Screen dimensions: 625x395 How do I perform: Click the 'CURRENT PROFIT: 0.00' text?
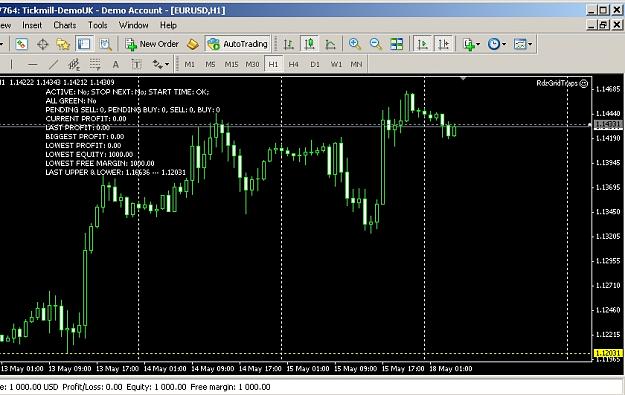[x=86, y=119]
